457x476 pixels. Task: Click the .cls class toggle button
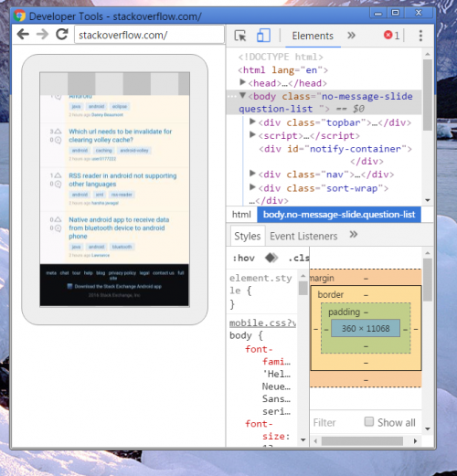(298, 259)
